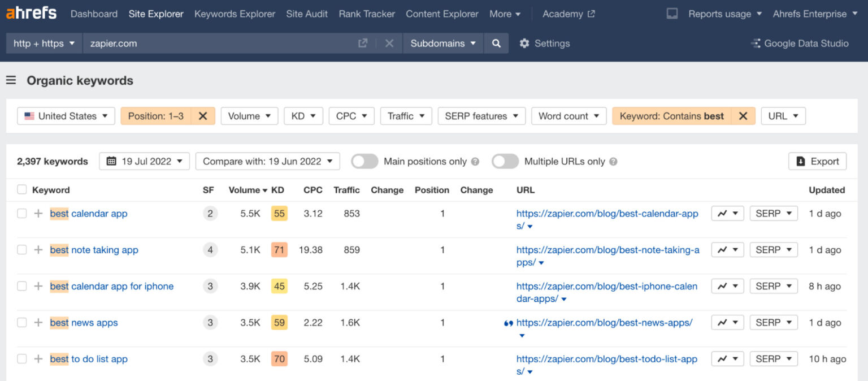Open position chart for best news apps

point(727,323)
